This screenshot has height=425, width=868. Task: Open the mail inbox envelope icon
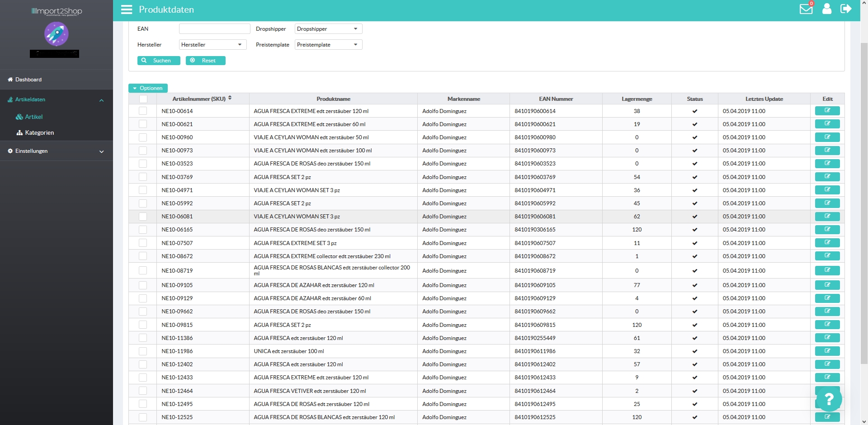[x=806, y=9]
